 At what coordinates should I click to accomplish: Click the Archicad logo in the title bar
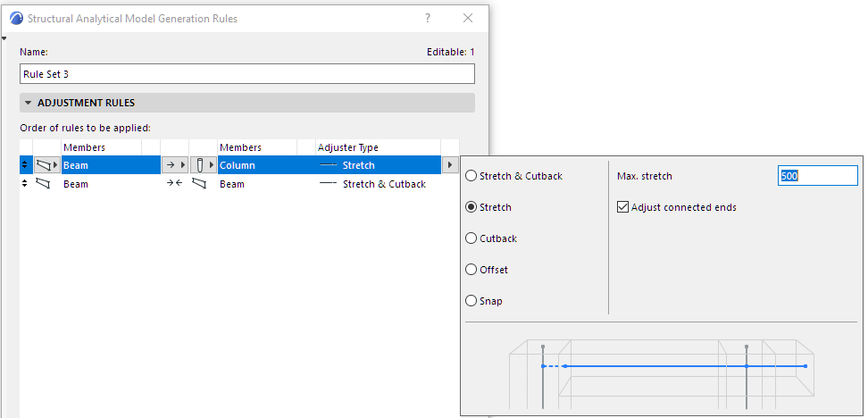click(17, 18)
